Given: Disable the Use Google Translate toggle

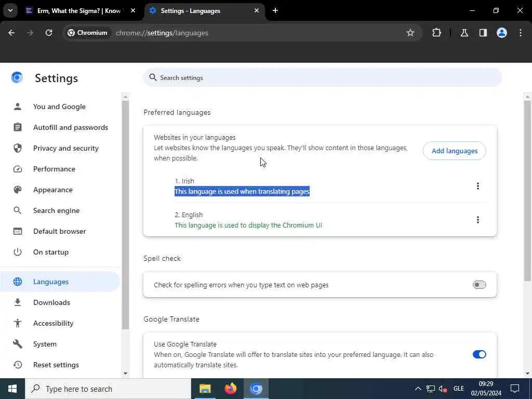Looking at the screenshot, I should (480, 354).
